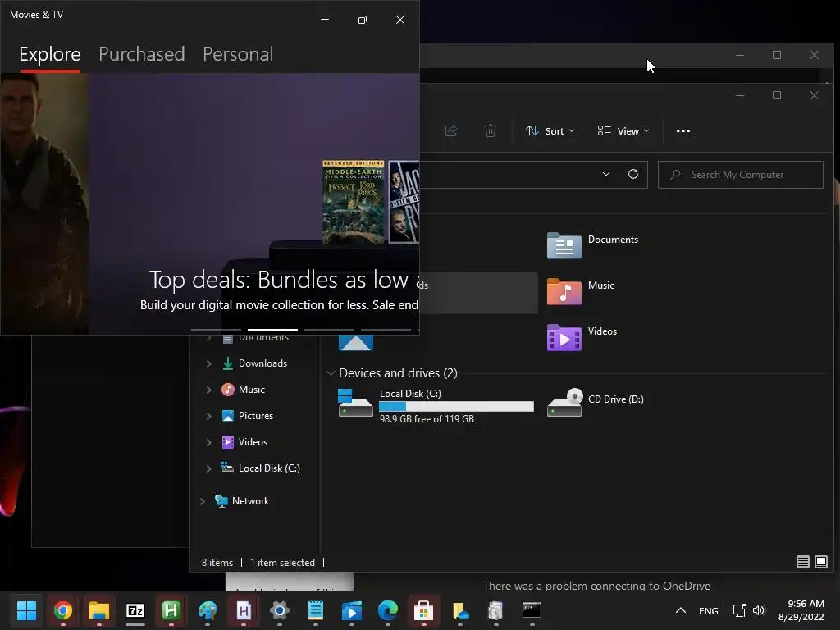Image resolution: width=840 pixels, height=630 pixels.
Task: Open Google Chrome from taskbar
Action: pyautogui.click(x=62, y=610)
